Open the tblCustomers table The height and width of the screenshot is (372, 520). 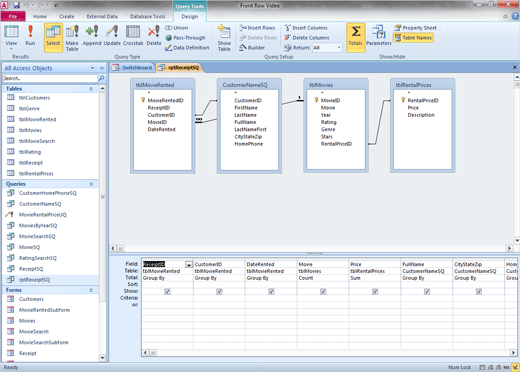coord(34,98)
